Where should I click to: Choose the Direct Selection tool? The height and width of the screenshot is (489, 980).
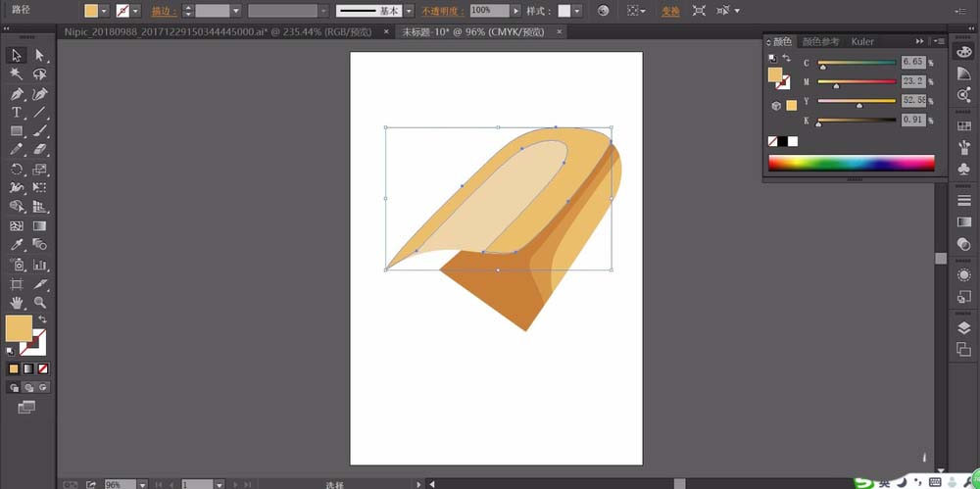click(39, 55)
